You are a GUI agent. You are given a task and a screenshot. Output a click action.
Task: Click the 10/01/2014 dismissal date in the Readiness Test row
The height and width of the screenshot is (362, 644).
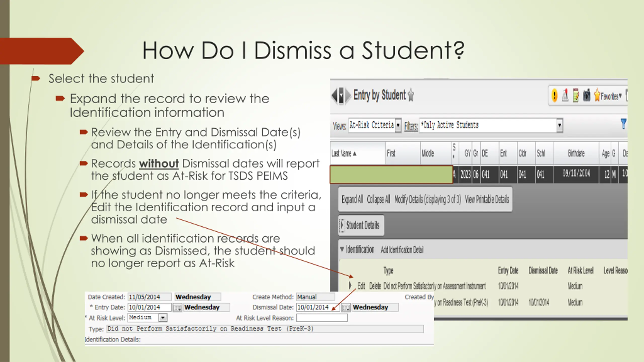click(539, 302)
